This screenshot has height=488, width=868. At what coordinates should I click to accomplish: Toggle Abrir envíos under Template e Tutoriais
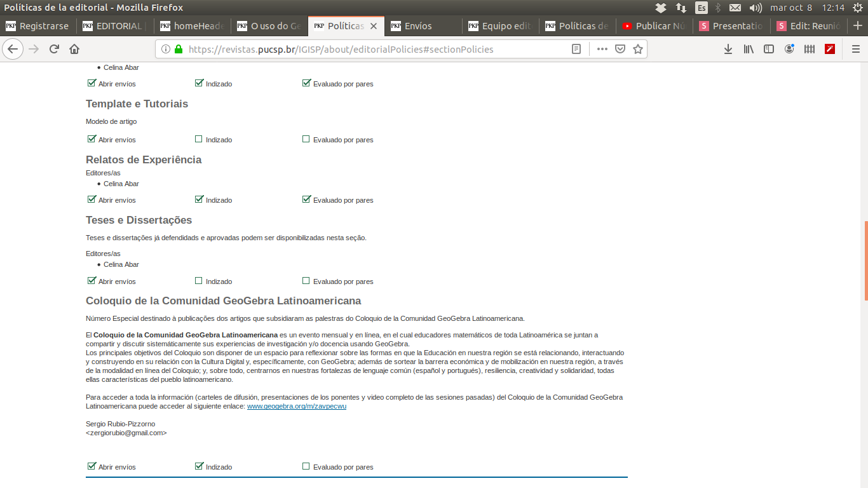[92, 139]
